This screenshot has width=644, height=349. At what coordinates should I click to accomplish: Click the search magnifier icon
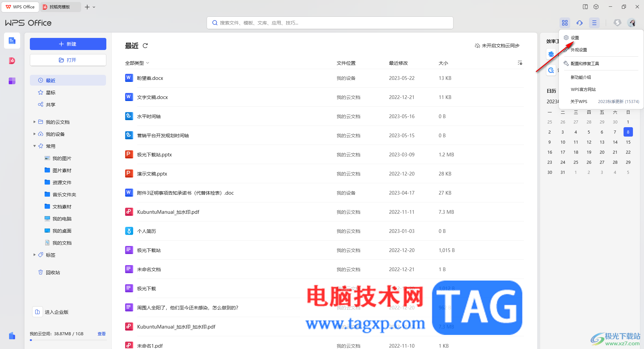[x=215, y=23]
